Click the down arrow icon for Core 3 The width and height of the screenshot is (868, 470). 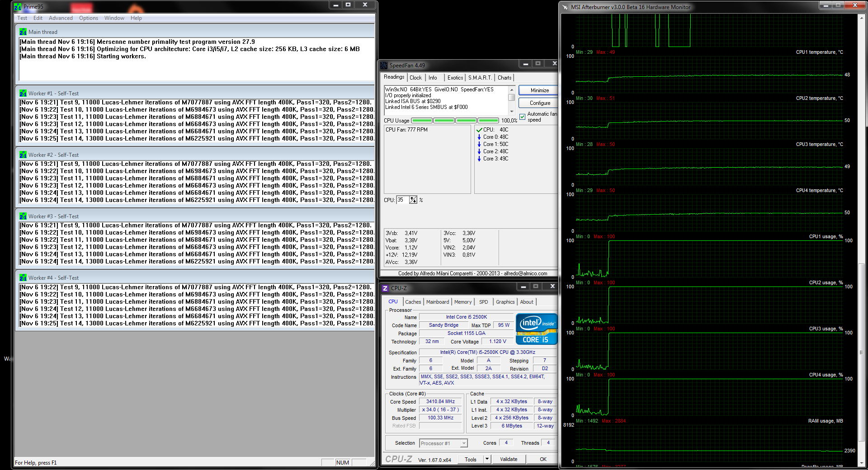click(479, 159)
